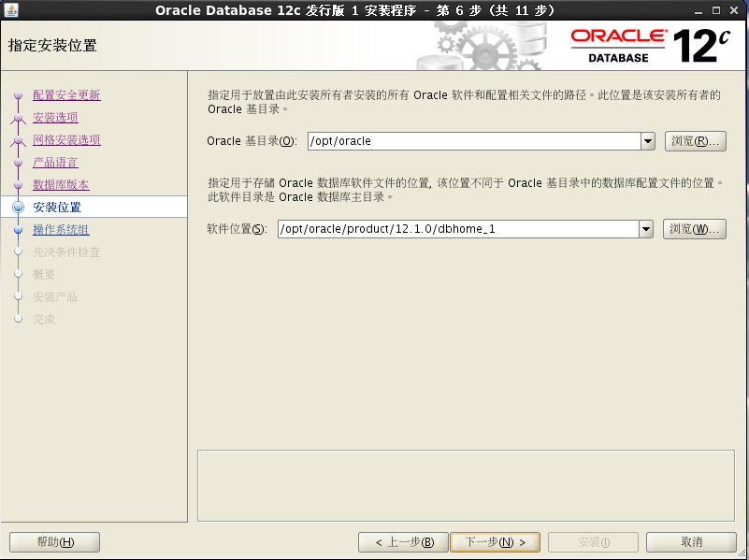Minimize the installer window
749x560 pixels.
coord(699,10)
